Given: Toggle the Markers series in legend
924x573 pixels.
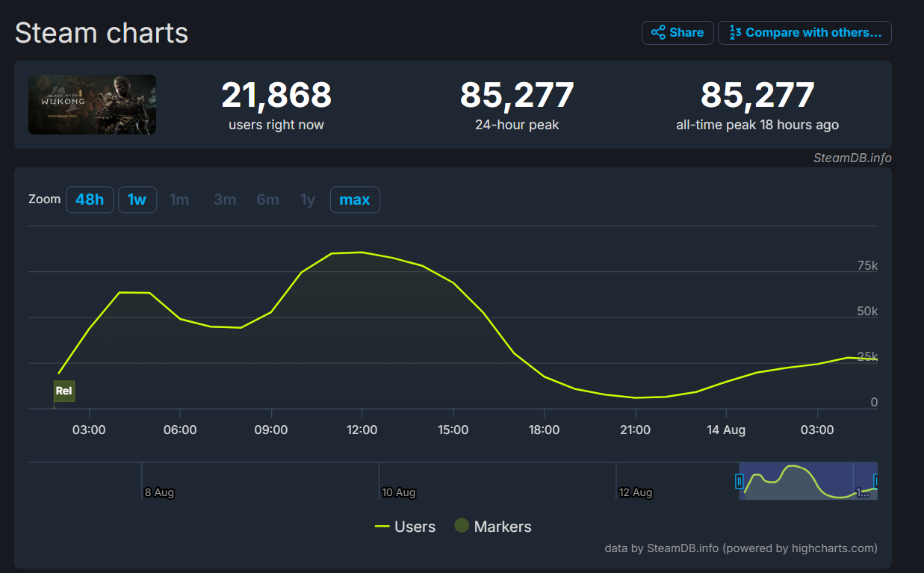Looking at the screenshot, I should 493,527.
